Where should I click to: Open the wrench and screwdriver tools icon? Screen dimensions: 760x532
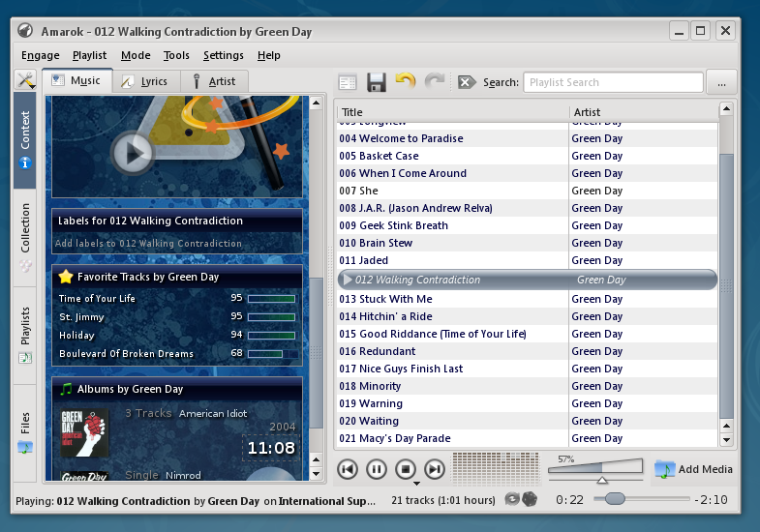(25, 80)
